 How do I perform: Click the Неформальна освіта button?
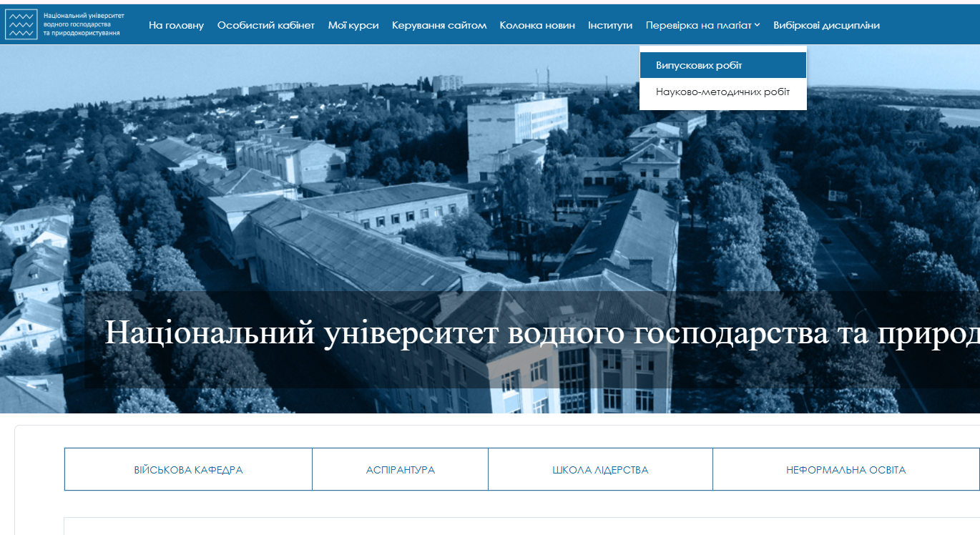tap(846, 470)
